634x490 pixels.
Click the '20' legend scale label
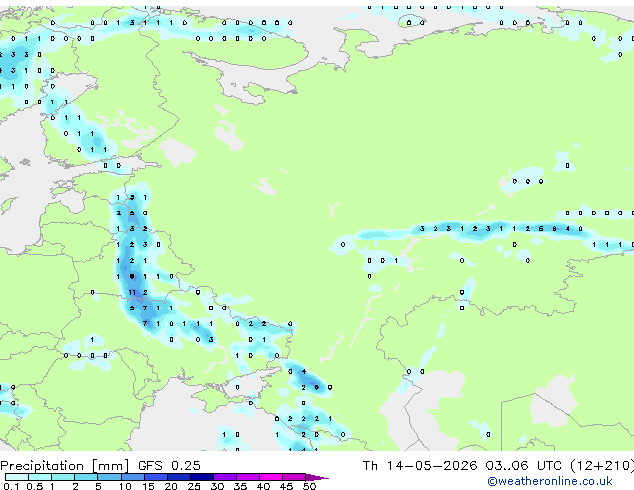pyautogui.click(x=171, y=486)
